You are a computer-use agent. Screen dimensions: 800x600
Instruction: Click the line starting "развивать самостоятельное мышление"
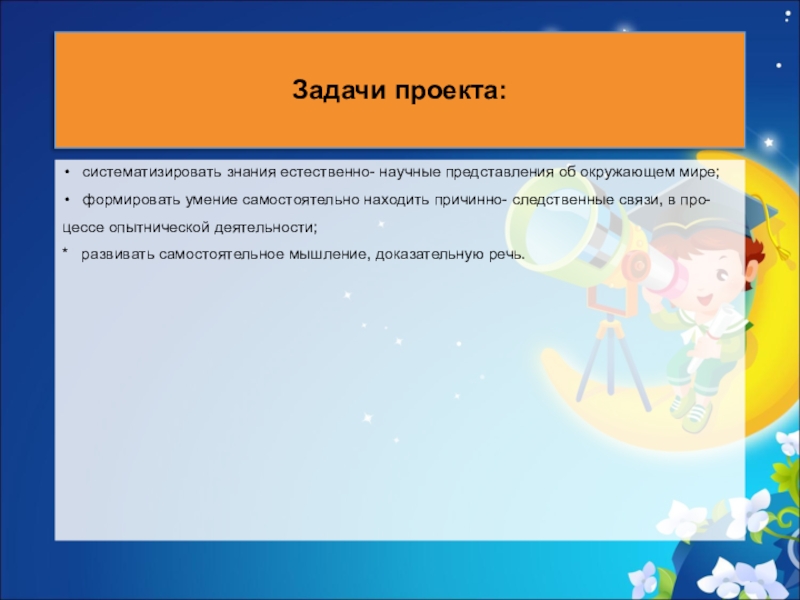point(303,254)
